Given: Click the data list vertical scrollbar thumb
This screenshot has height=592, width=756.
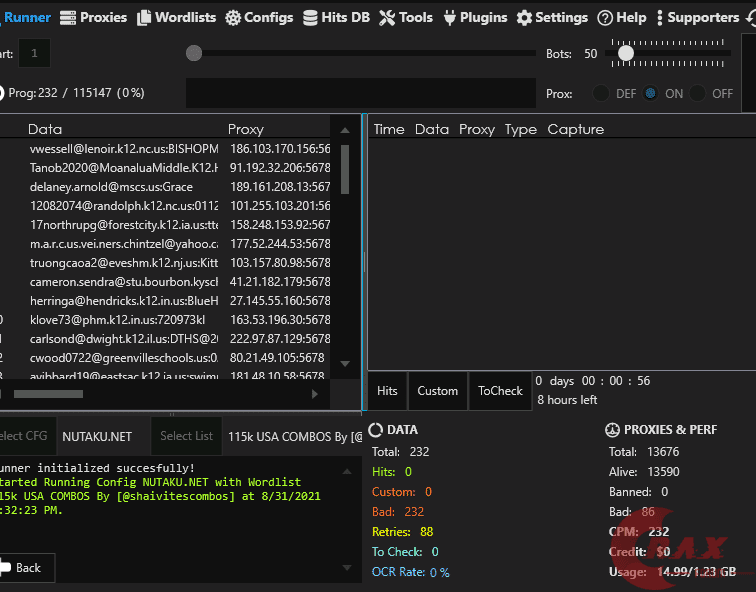Looking at the screenshot, I should (x=345, y=169).
